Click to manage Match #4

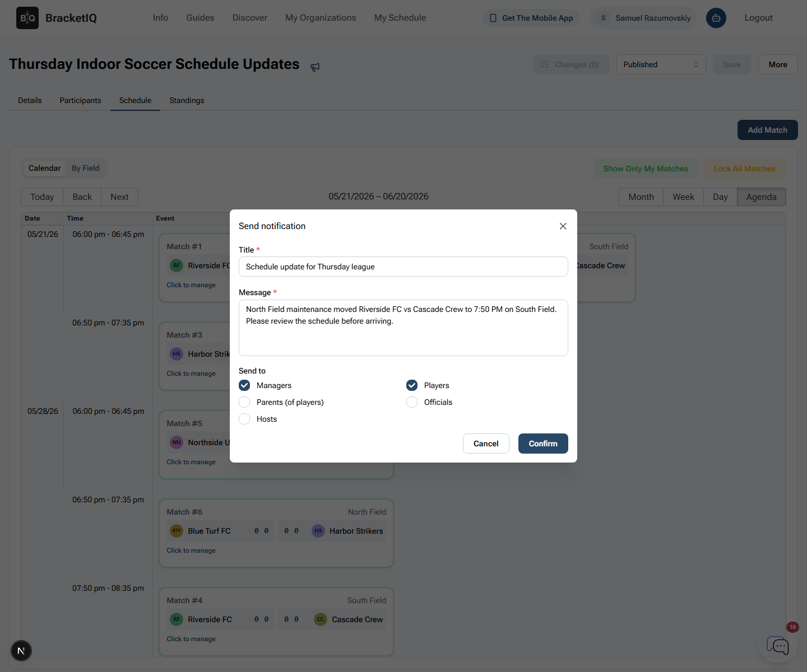point(191,639)
